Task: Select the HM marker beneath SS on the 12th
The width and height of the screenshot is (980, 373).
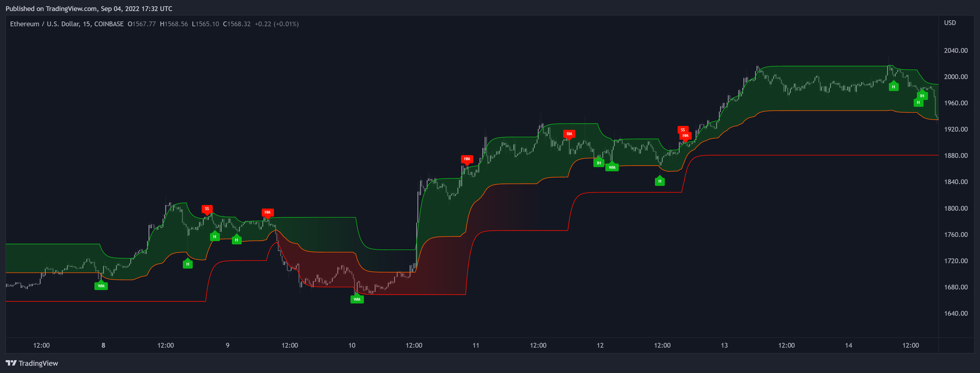Action: (x=685, y=136)
